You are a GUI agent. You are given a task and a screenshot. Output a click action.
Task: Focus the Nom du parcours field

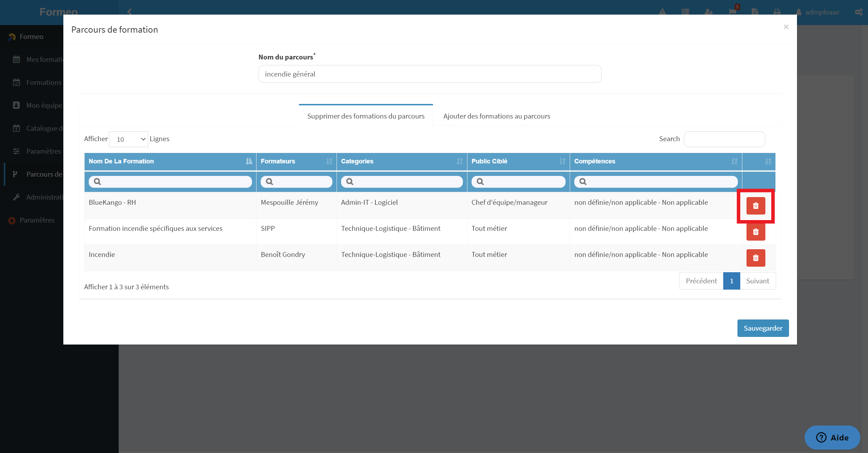[x=430, y=74]
